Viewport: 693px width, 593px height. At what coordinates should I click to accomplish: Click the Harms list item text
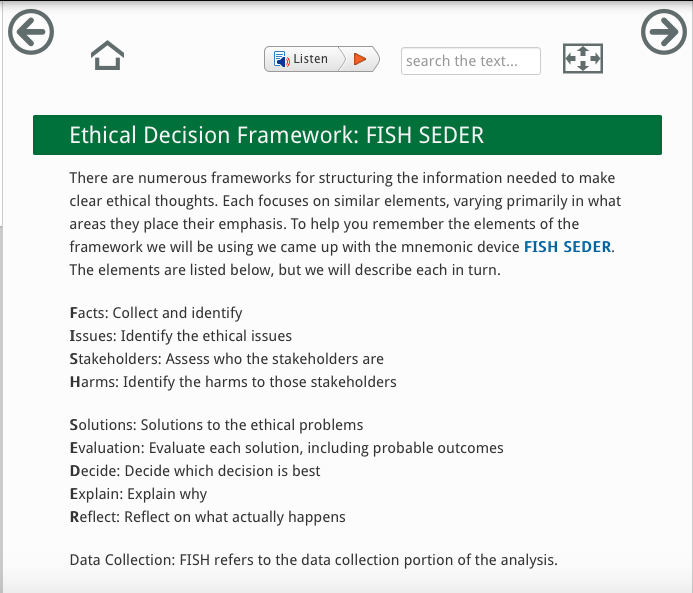click(x=233, y=381)
